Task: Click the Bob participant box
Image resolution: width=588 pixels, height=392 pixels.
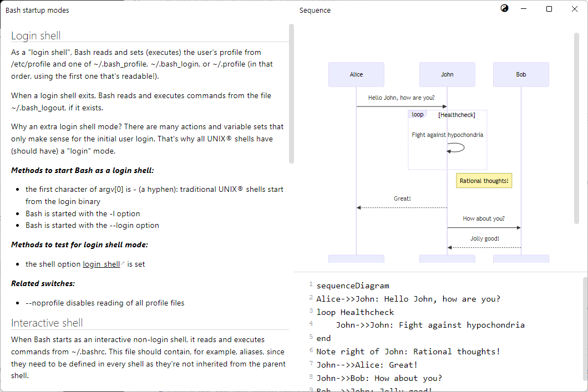Action: click(x=521, y=74)
